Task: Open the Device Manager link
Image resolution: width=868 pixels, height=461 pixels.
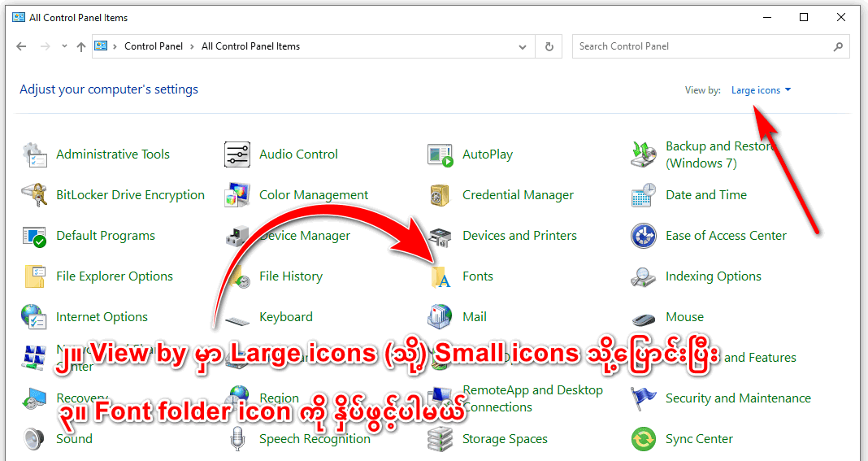Action: pos(305,236)
